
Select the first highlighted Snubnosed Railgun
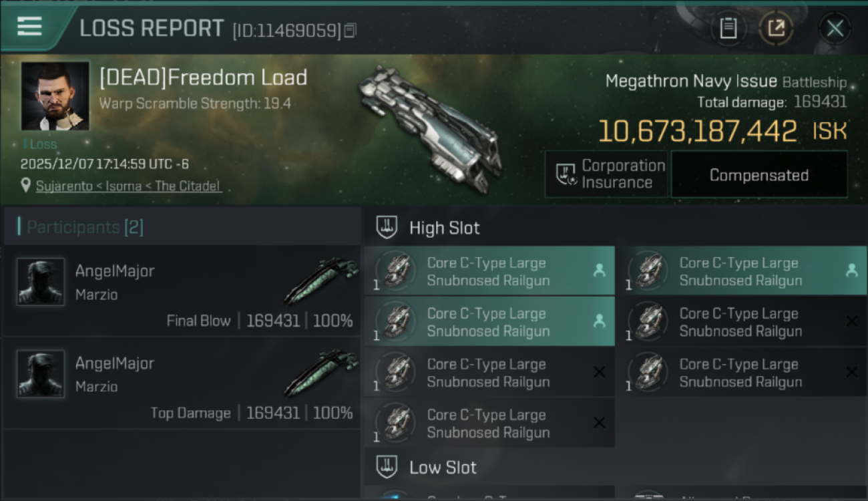tap(489, 271)
